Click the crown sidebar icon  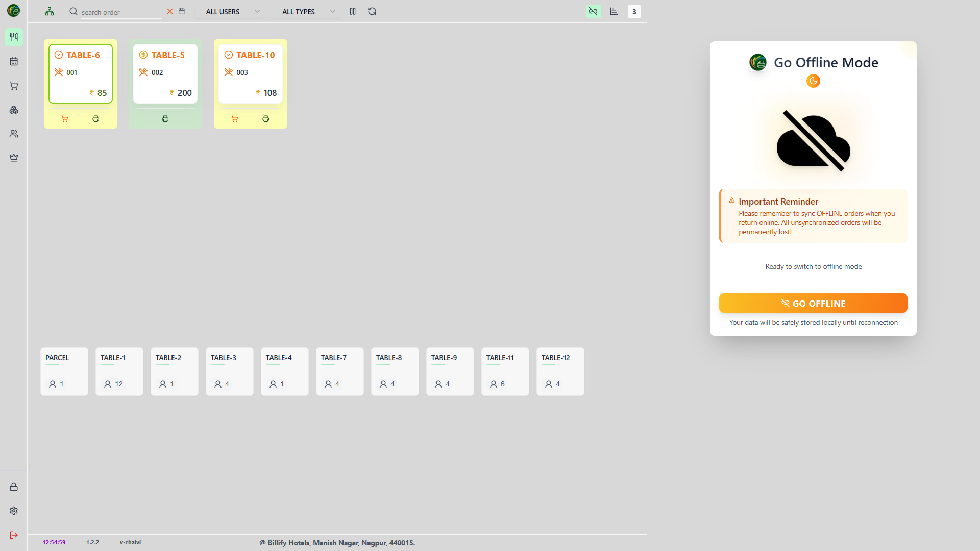pos(14,158)
